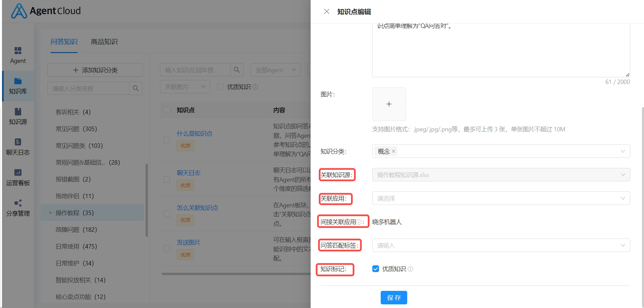Open the 知识分类 dropdown
The width and height of the screenshot is (644, 308).
pyautogui.click(x=501, y=151)
